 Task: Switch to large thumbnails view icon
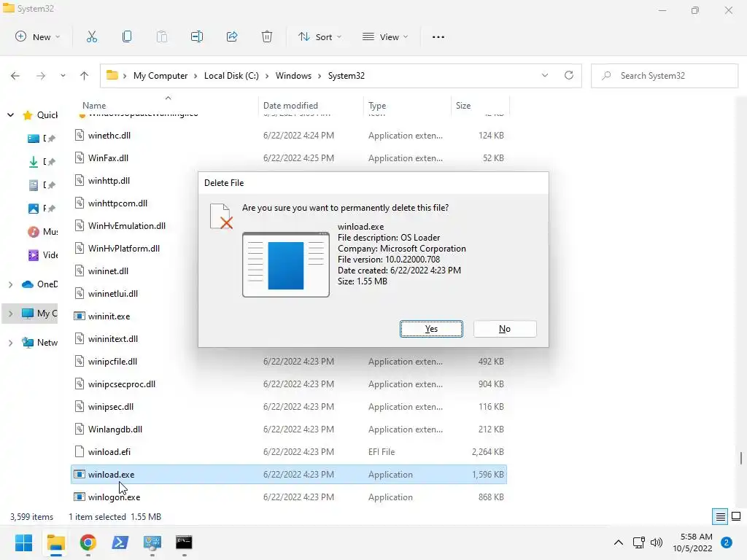click(x=736, y=516)
